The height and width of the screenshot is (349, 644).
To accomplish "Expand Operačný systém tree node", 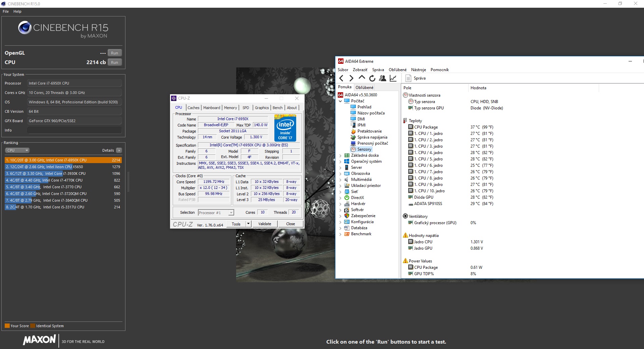I will (x=340, y=161).
